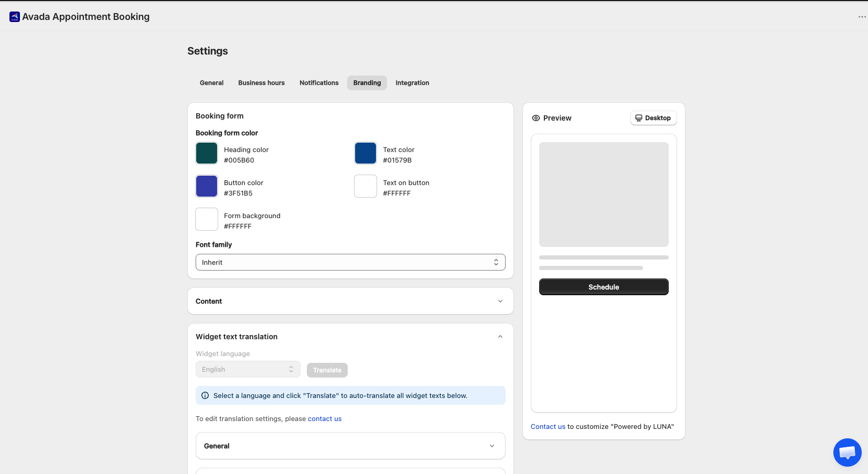
Task: Click the 'Avada Appointment Booking' title
Action: point(86,17)
